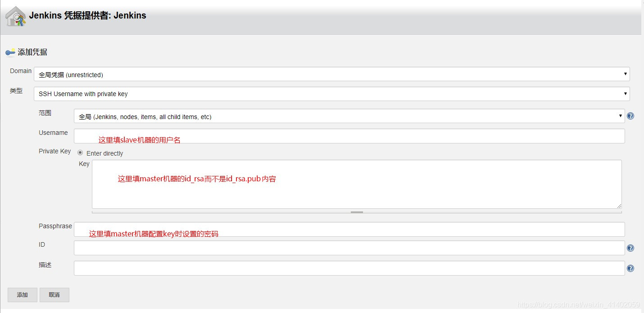Focus the Passphrase input field
Screen dimensions: 644x313
point(349,229)
